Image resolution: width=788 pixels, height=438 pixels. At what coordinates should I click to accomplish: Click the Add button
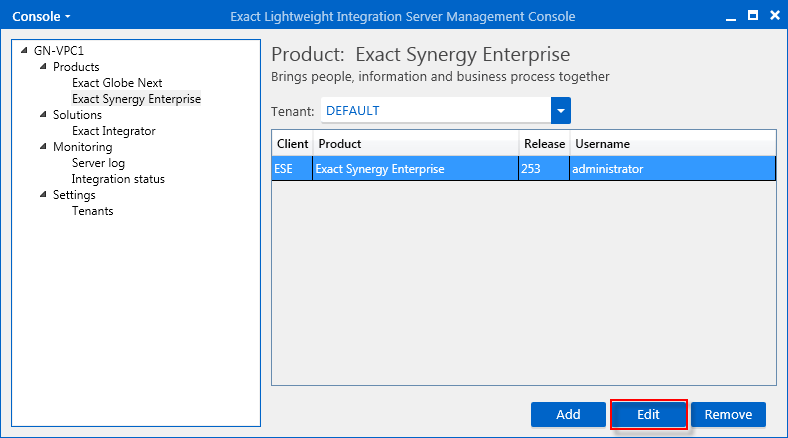568,414
